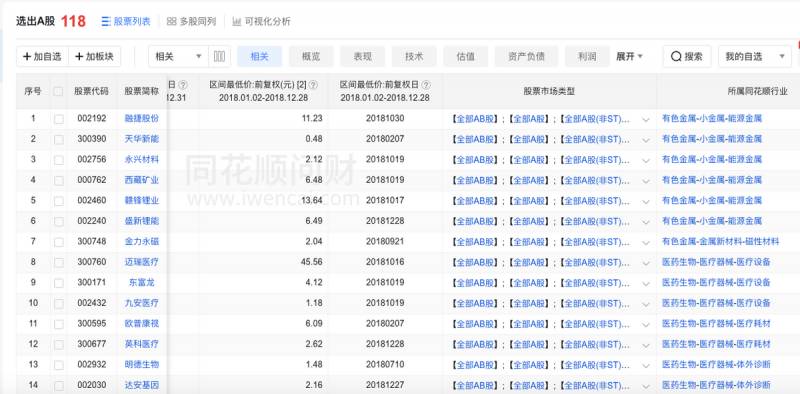Expand more tabs with 展开
This screenshot has height=394, width=800.
tap(629, 57)
